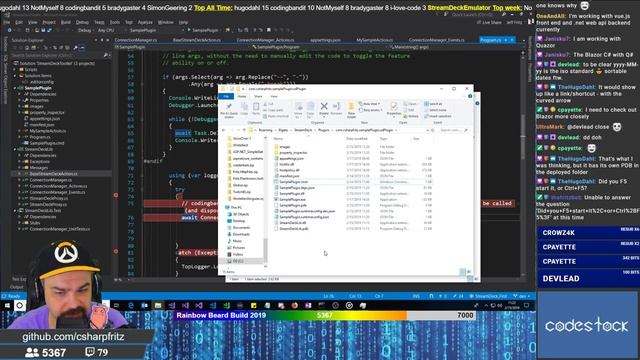The image size is (640, 360).
Task: Click Task View icon on taskbar
Action: [x=116, y=305]
